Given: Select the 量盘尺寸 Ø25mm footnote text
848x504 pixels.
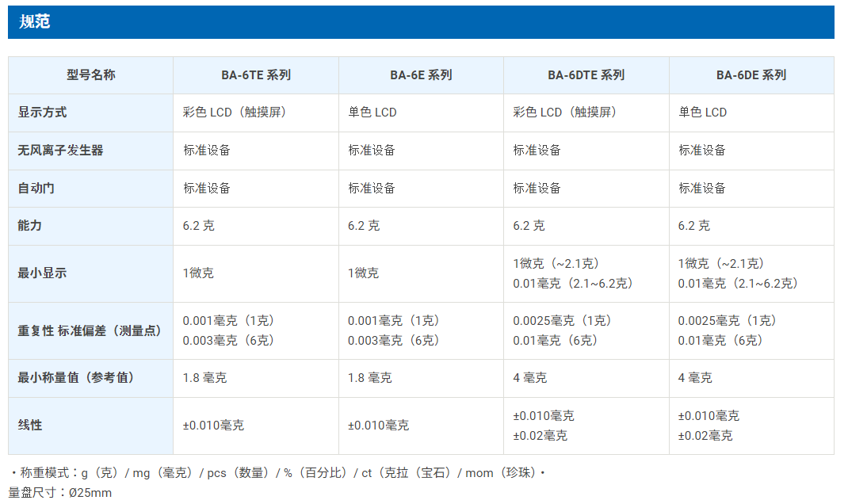Looking at the screenshot, I should [x=60, y=493].
